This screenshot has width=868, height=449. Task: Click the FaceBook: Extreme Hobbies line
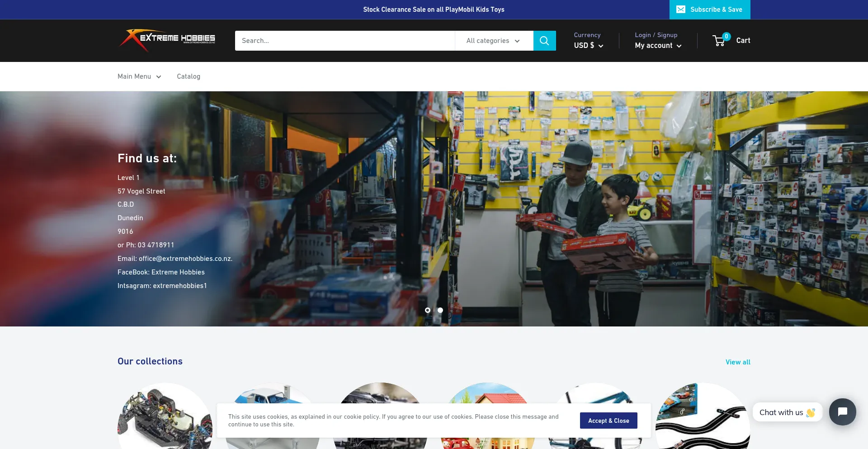click(x=161, y=272)
